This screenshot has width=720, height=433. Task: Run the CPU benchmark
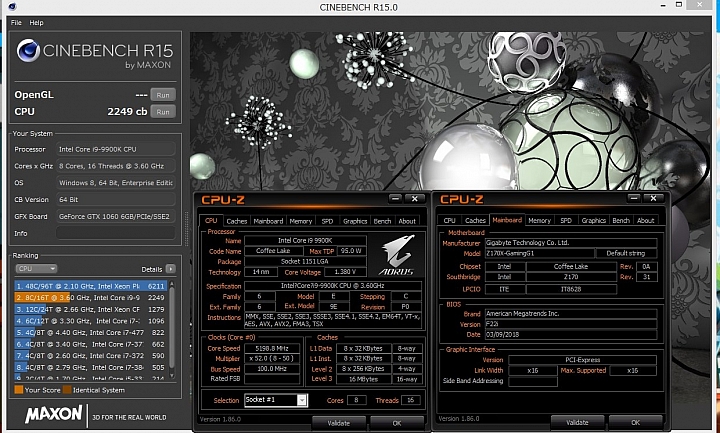click(x=163, y=112)
